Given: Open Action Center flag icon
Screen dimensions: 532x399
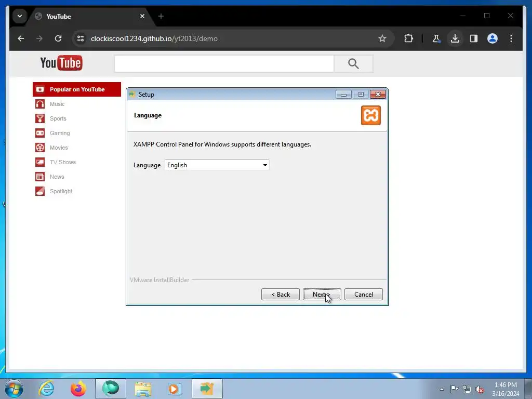Looking at the screenshot, I should [x=454, y=389].
